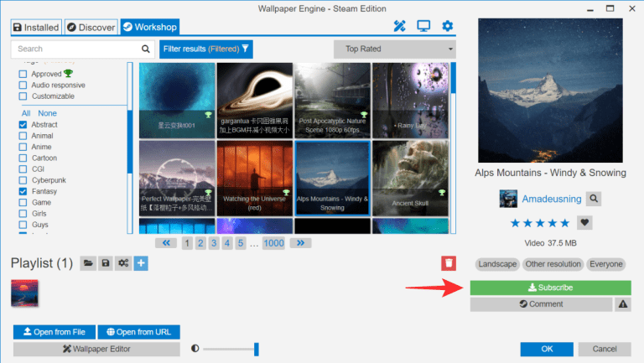
Task: Check the Cartoon tag
Action: [23, 158]
